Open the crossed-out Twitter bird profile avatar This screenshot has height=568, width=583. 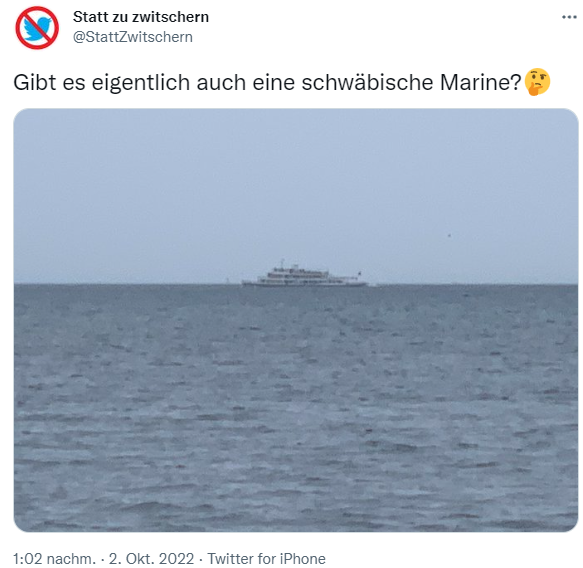[x=37, y=28]
